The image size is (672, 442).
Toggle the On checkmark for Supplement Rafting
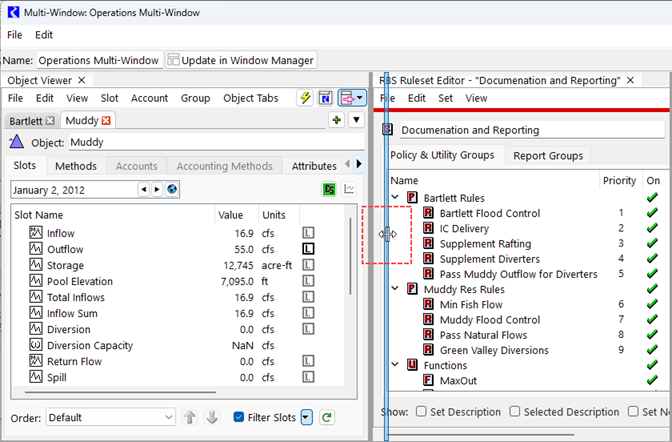(x=652, y=243)
